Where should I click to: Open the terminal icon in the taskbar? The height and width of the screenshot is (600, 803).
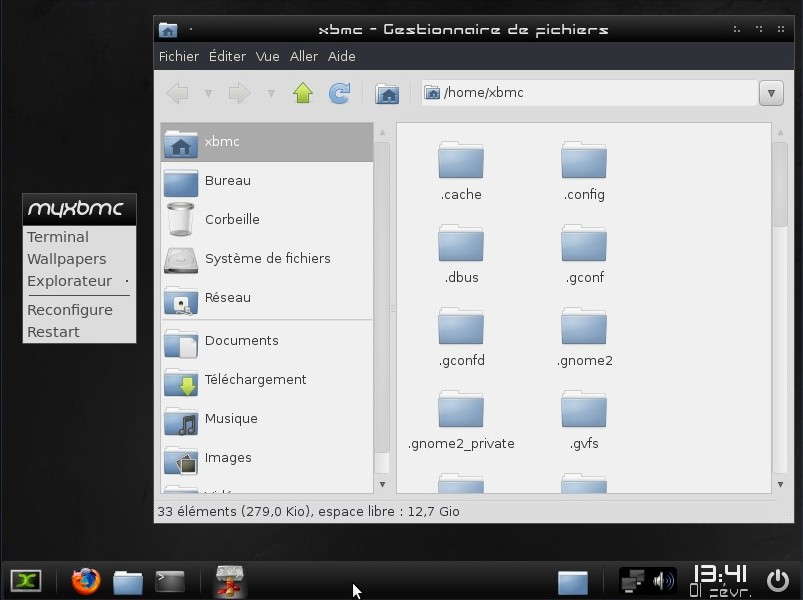click(170, 581)
